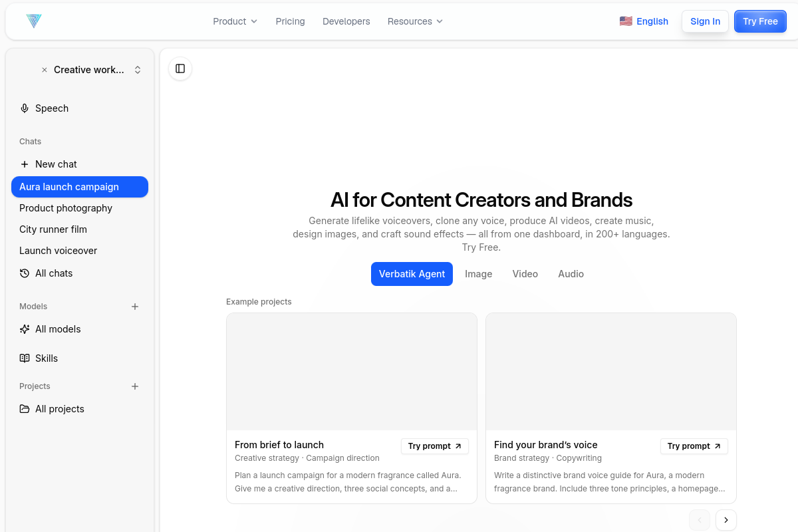Viewport: 798px width, 532px height.
Task: Go to next example projects arrow
Action: point(726,520)
